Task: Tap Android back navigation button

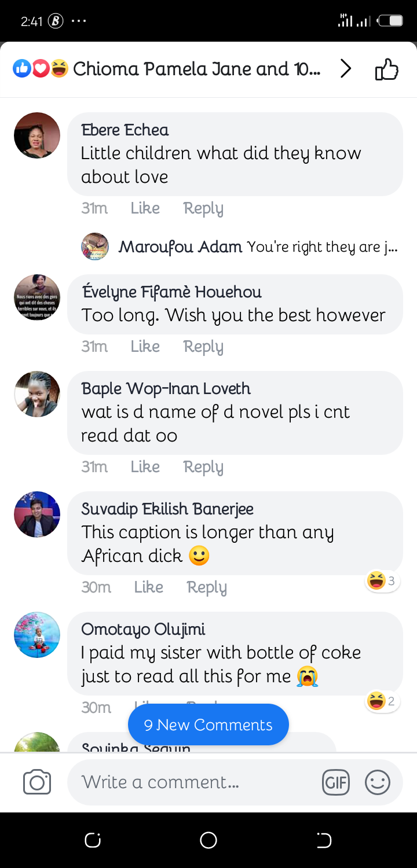Action: [x=324, y=840]
